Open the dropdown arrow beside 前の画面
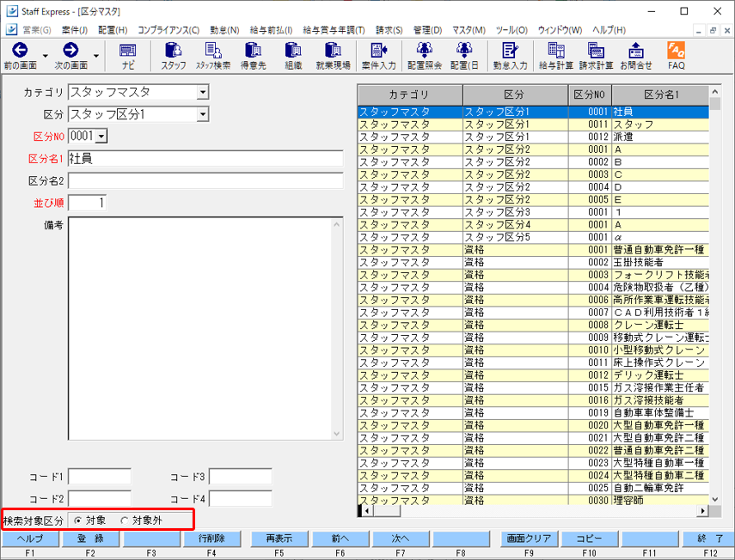Screen dimensions: 735x560 click(45, 56)
